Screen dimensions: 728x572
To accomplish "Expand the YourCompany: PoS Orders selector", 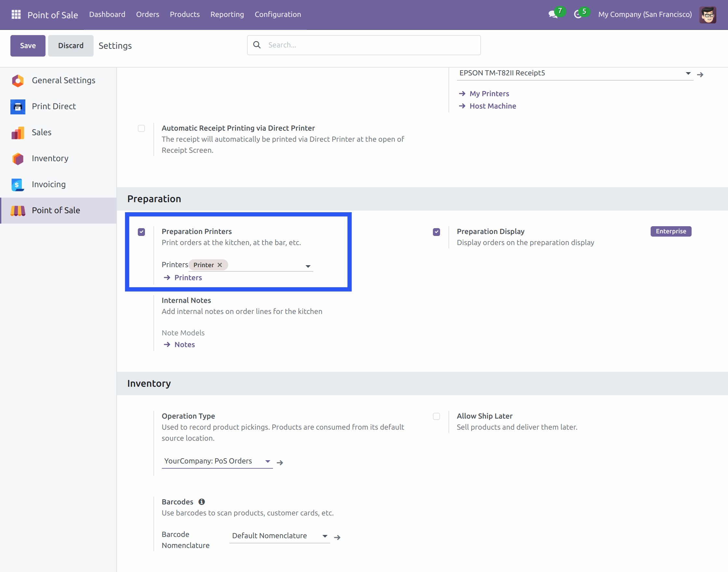I will click(x=267, y=461).
